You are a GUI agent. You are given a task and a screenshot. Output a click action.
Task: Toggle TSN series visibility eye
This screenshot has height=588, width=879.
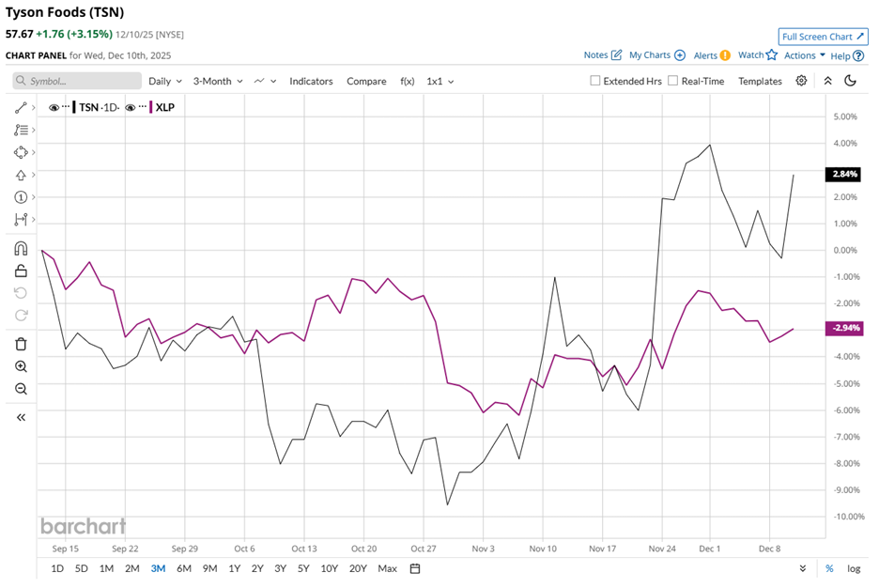(x=54, y=108)
